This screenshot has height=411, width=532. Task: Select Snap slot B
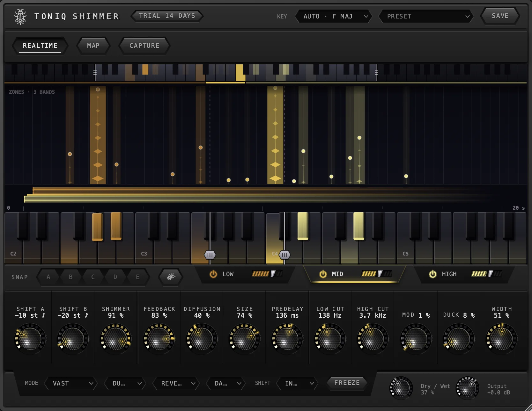[x=71, y=277]
